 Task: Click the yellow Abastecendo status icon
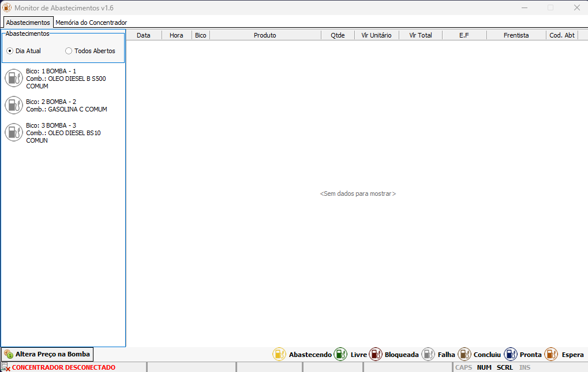(279, 354)
